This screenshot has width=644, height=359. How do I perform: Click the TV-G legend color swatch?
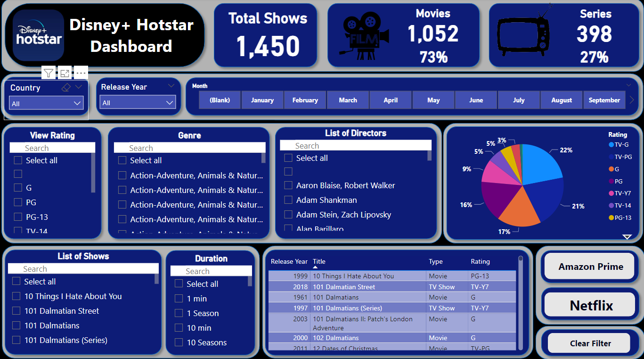coord(611,145)
